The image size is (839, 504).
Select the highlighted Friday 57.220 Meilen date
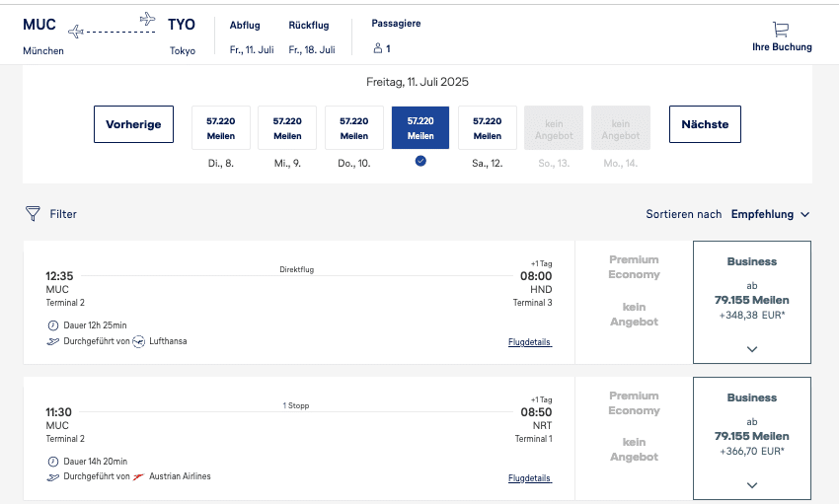[x=420, y=127]
